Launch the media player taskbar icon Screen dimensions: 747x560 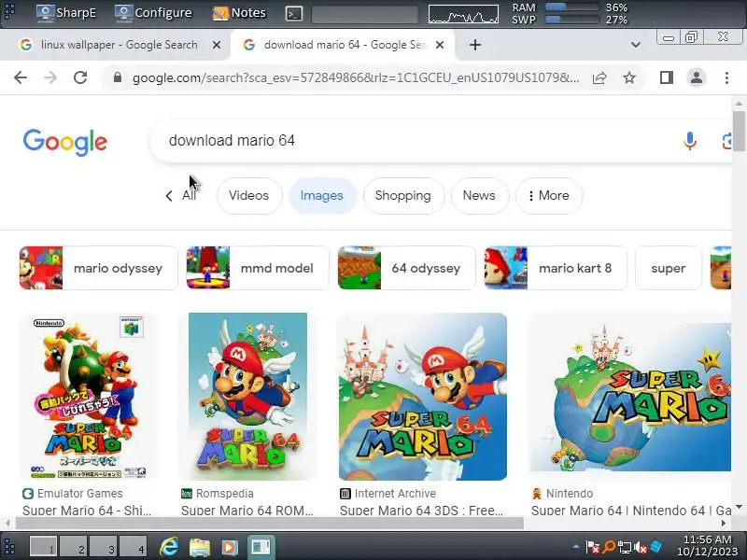229,547
